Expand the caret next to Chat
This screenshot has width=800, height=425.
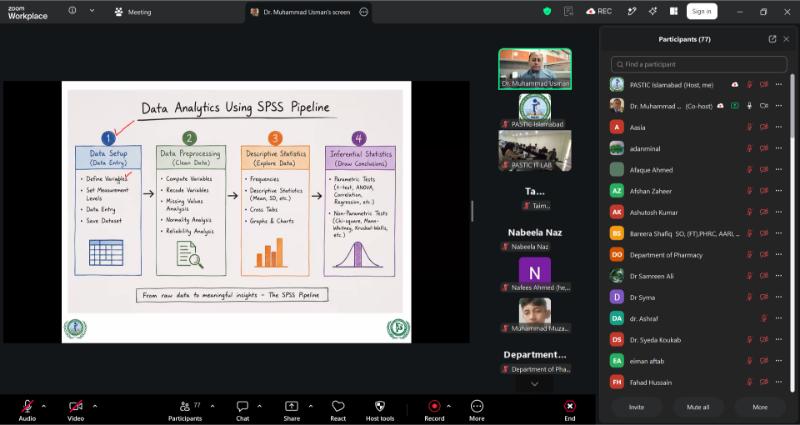[259, 407]
